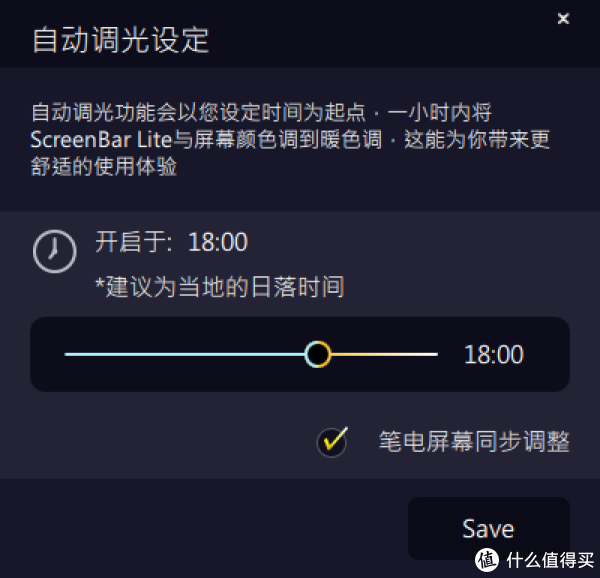Click the blue part of the time slider

point(185,354)
